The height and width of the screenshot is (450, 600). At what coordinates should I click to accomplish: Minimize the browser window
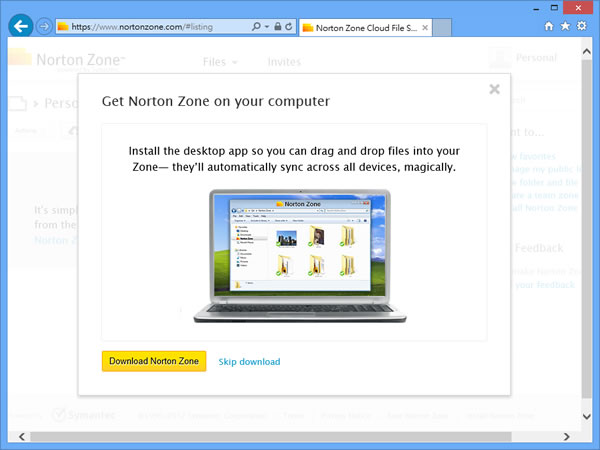click(x=536, y=8)
